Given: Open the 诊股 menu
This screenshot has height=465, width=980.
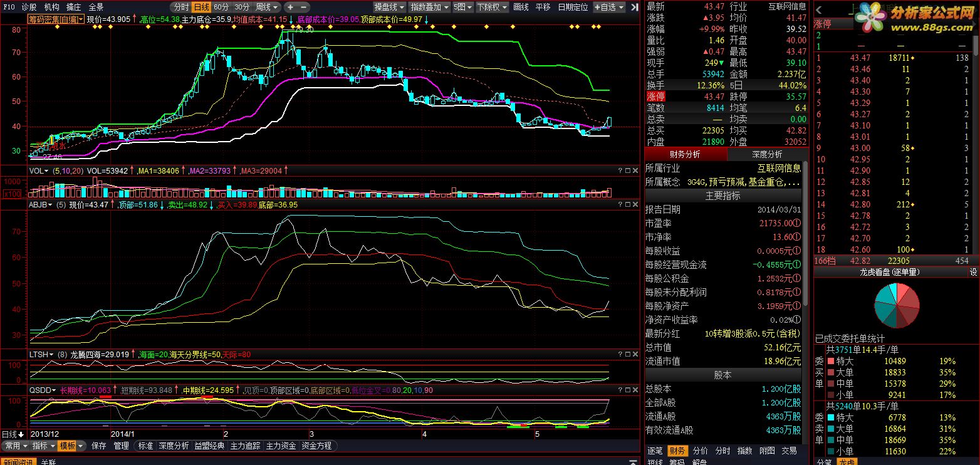Looking at the screenshot, I should [29, 7].
